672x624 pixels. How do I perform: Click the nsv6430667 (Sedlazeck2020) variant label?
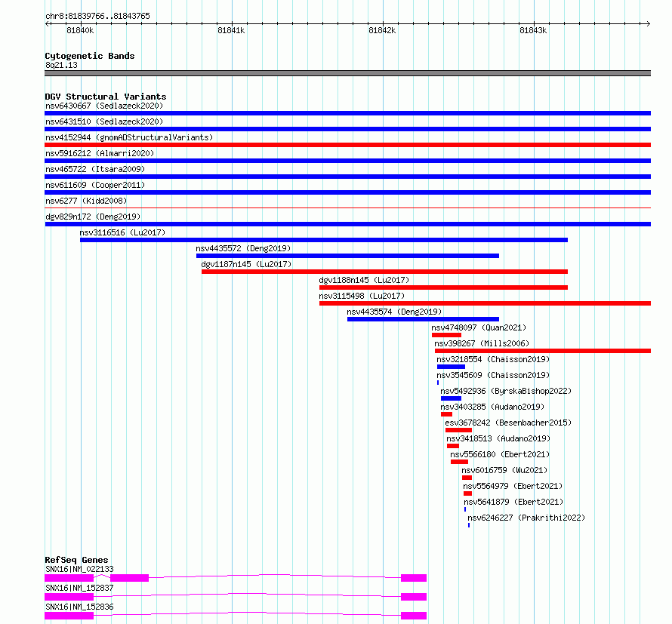coord(104,106)
